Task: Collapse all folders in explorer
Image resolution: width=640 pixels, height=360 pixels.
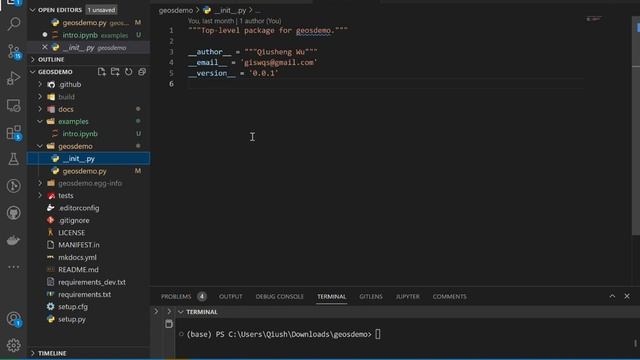Action: [x=142, y=72]
